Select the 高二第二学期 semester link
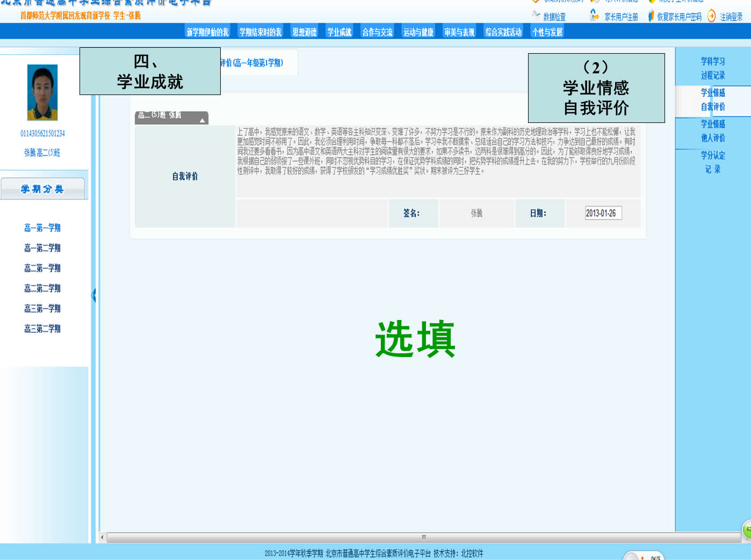This screenshot has width=751, height=560. [x=42, y=288]
